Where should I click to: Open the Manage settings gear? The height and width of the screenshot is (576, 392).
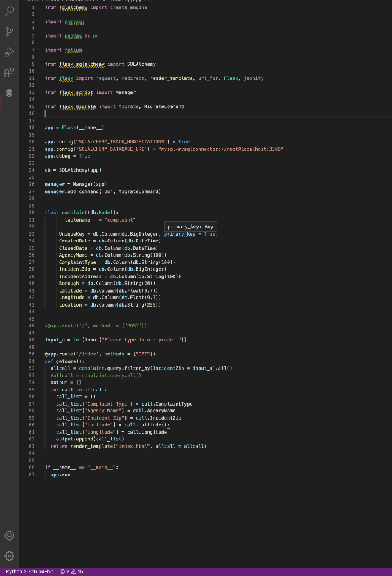pyautogui.click(x=9, y=556)
